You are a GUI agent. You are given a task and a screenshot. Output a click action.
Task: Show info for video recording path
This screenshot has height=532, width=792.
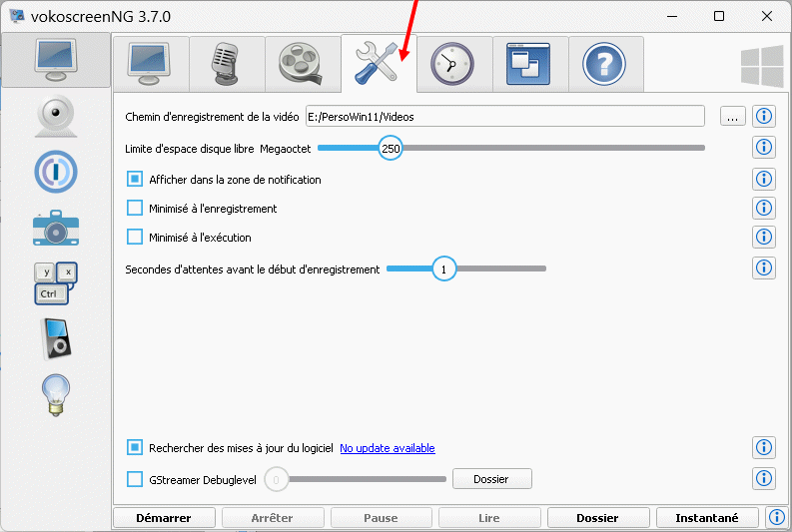coord(764,116)
